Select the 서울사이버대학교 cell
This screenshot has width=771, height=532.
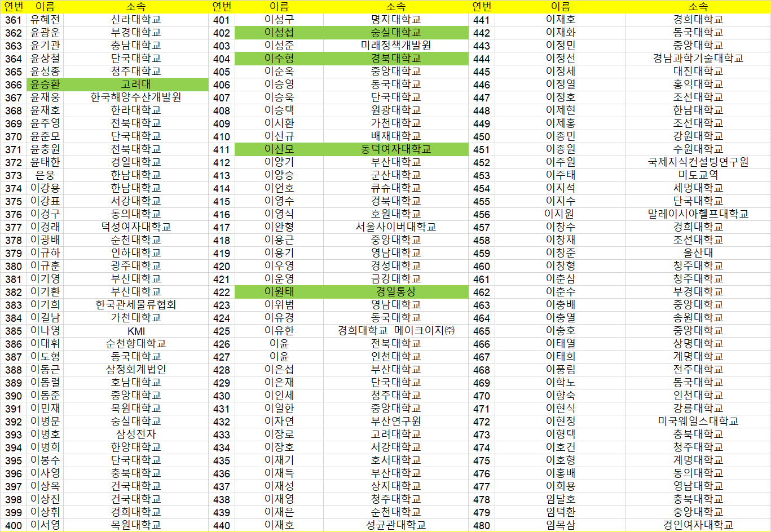click(395, 227)
